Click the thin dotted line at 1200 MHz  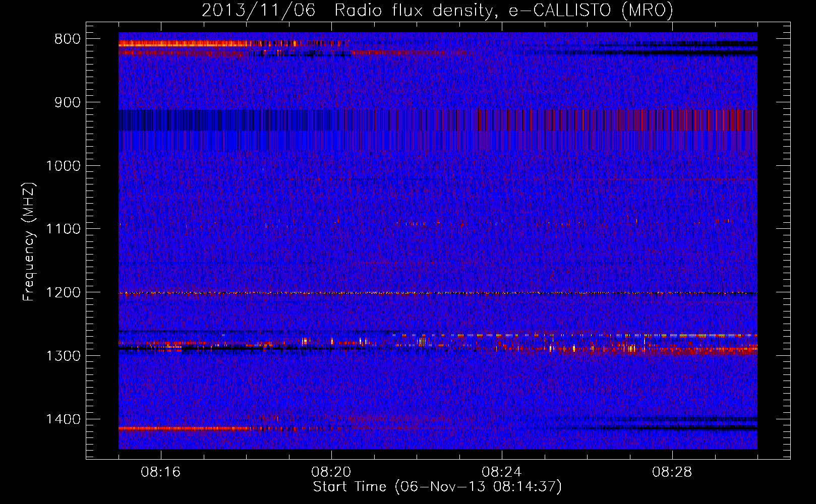pos(438,293)
